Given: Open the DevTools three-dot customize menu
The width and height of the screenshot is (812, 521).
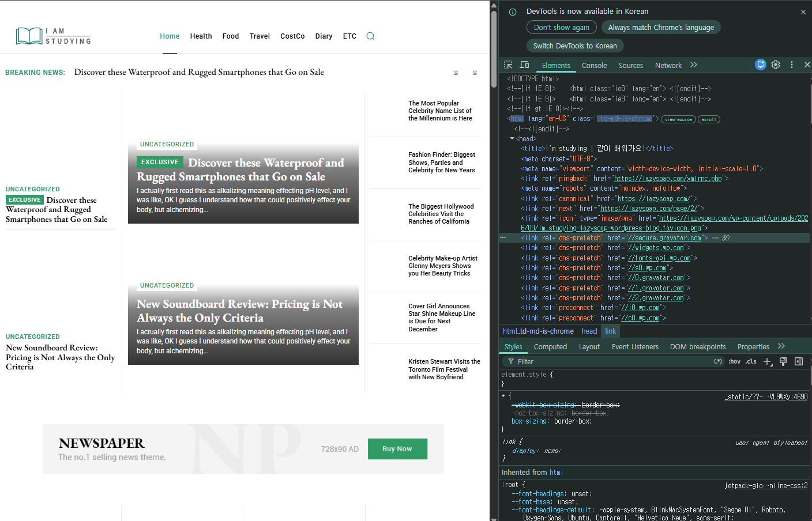Looking at the screenshot, I should pyautogui.click(x=792, y=65).
